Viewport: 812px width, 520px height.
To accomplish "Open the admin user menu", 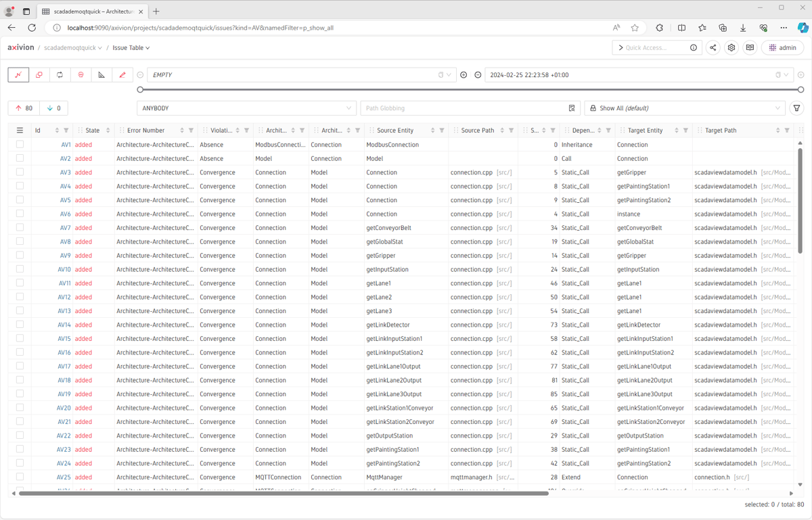I will [x=782, y=48].
